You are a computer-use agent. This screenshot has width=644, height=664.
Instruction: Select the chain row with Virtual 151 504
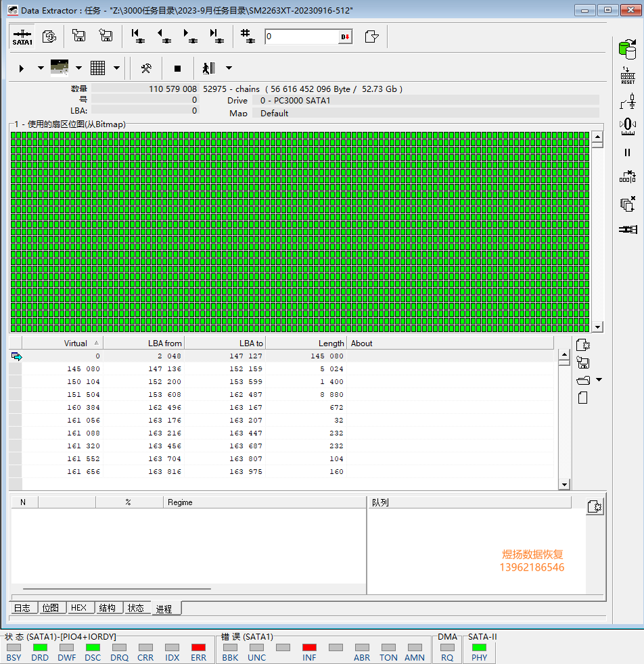281,395
